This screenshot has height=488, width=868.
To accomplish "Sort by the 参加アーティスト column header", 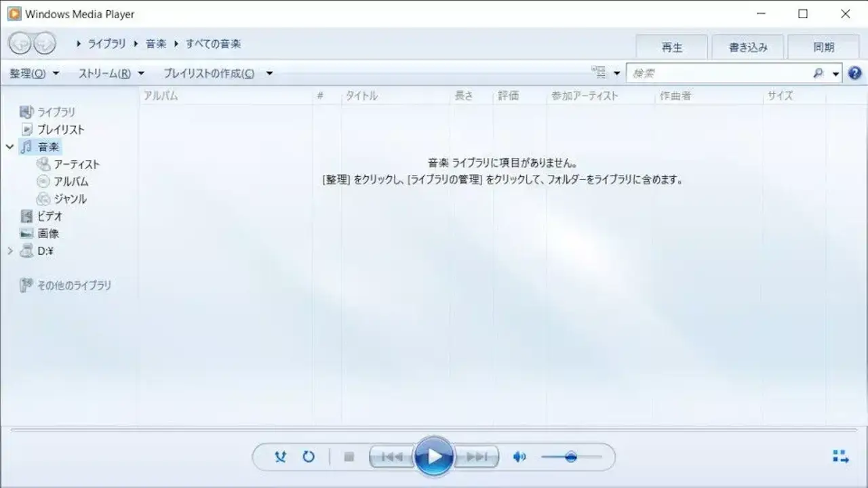I will tap(601, 96).
